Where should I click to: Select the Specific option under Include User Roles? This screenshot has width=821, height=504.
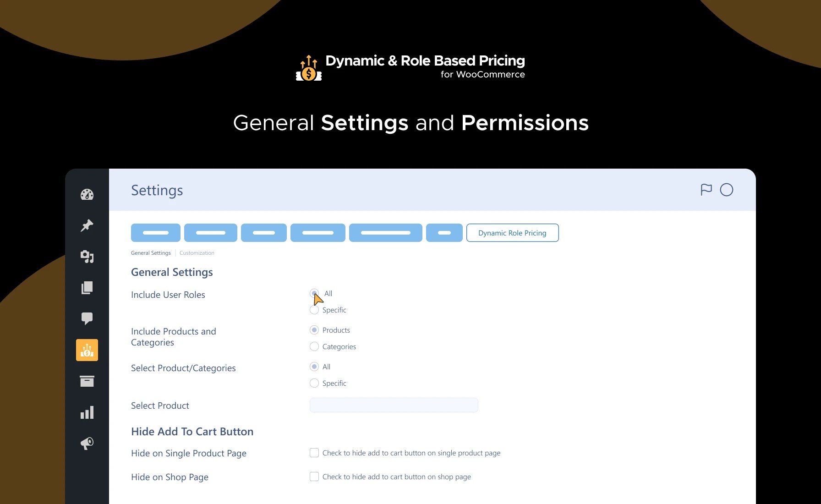[x=314, y=310]
